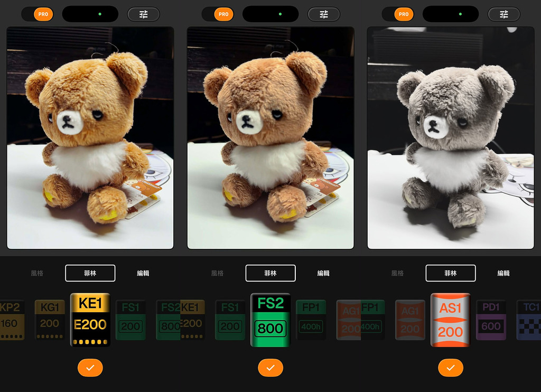Image resolution: width=541 pixels, height=392 pixels.
Task: Tap the highlighted orange AS1 200 film
Action: tap(451, 320)
